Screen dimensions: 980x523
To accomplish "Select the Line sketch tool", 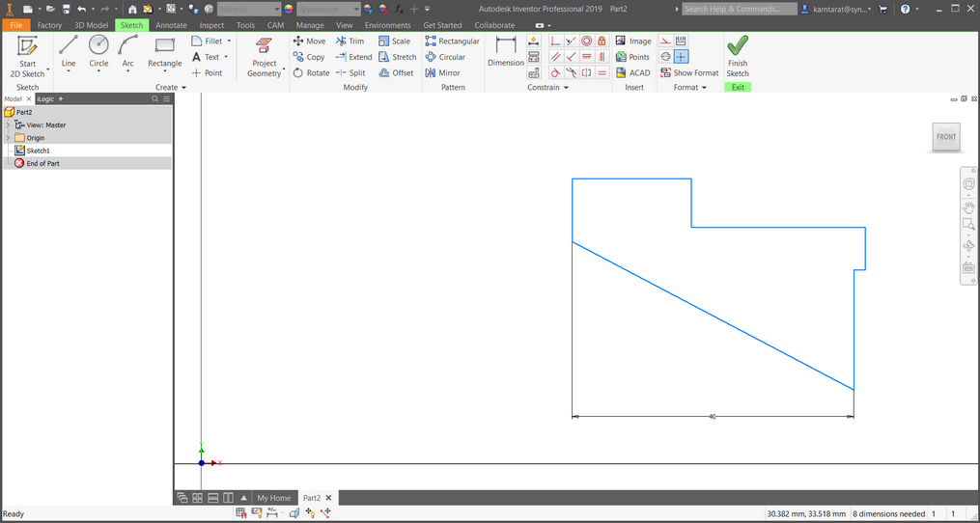I will (69, 50).
